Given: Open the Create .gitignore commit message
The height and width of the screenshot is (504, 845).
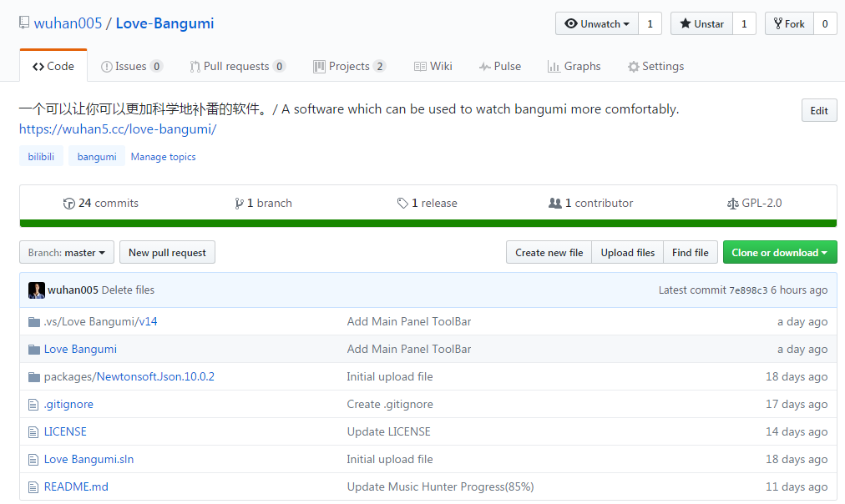Looking at the screenshot, I should (390, 405).
